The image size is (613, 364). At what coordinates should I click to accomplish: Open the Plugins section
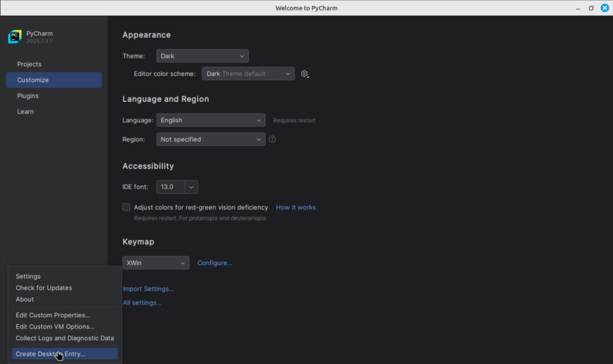point(28,95)
